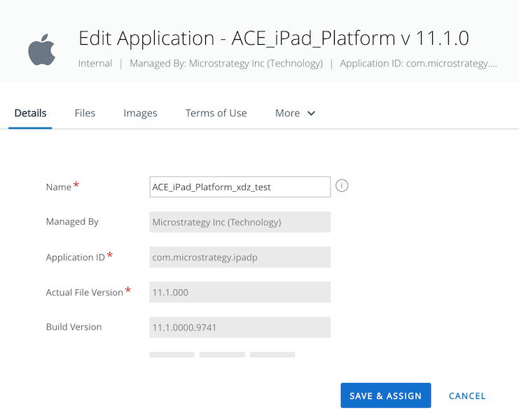The image size is (519, 420).
Task: Click the Build Version field
Action: [240, 328]
